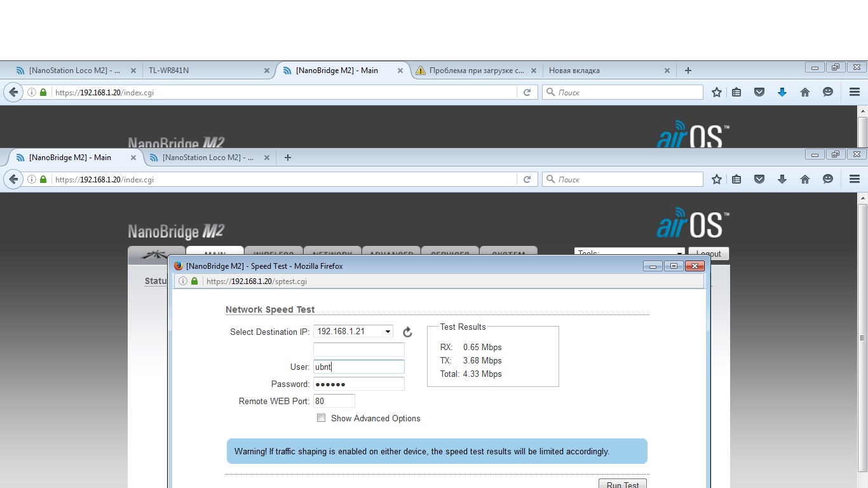Close the Новая вкладка tab
Screen dimensions: 868x488
point(667,71)
